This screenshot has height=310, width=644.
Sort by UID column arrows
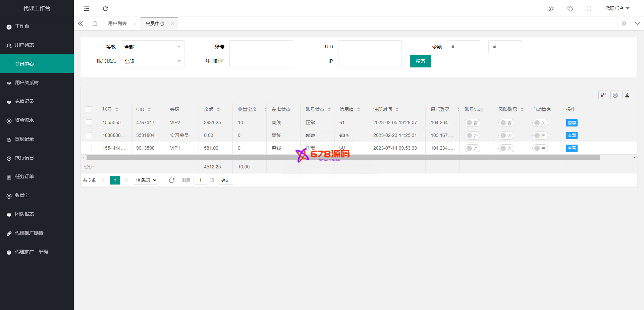[x=149, y=109]
